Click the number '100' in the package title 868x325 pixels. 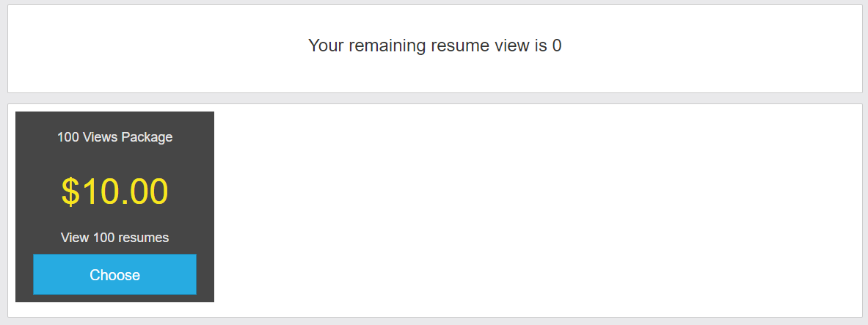68,137
